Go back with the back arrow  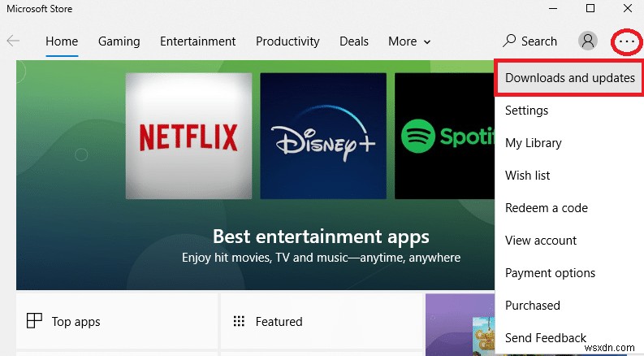pyautogui.click(x=13, y=41)
